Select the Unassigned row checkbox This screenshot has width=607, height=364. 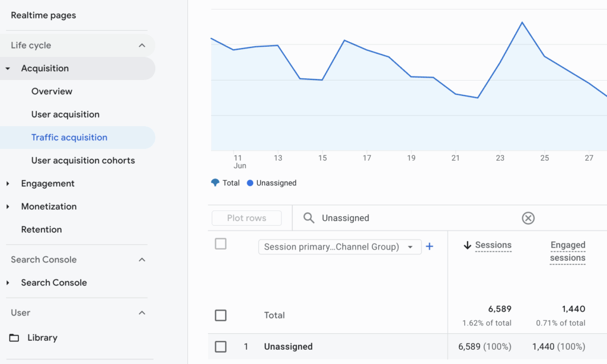[221, 347]
